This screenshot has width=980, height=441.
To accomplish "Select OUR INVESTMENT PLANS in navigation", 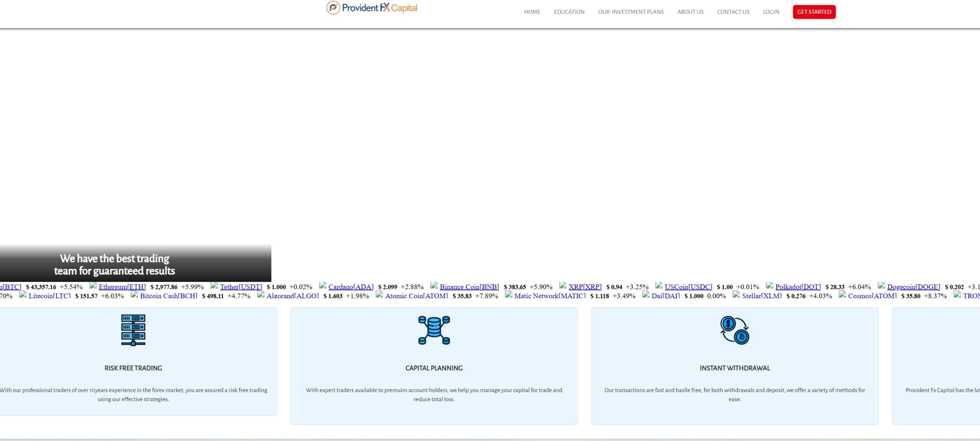I will [630, 11].
